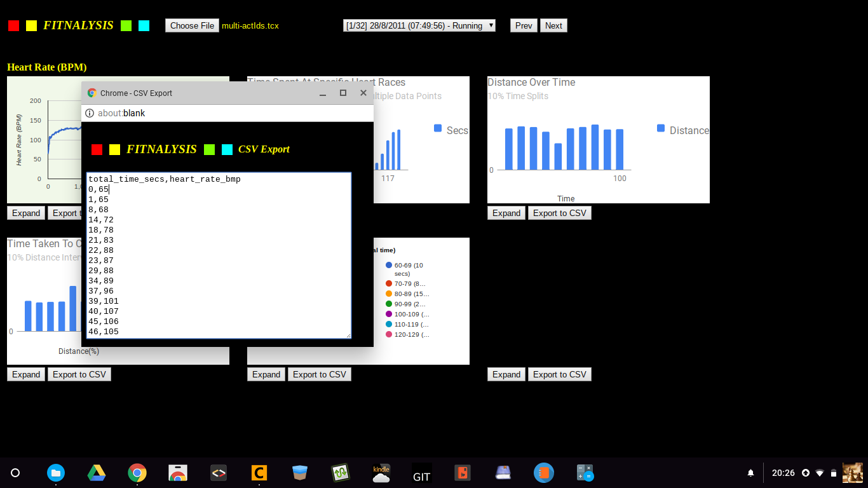Open the Files app in the shelf
The width and height of the screenshot is (868, 488).
tap(56, 473)
